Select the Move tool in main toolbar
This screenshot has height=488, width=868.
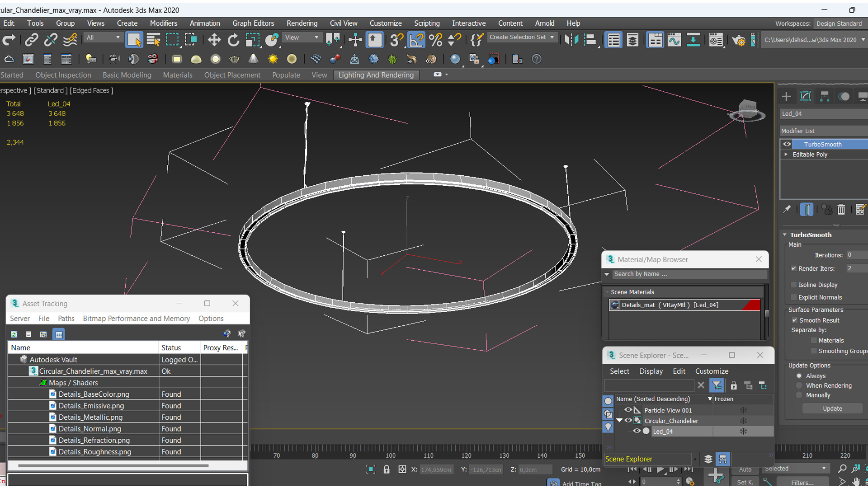(x=214, y=40)
